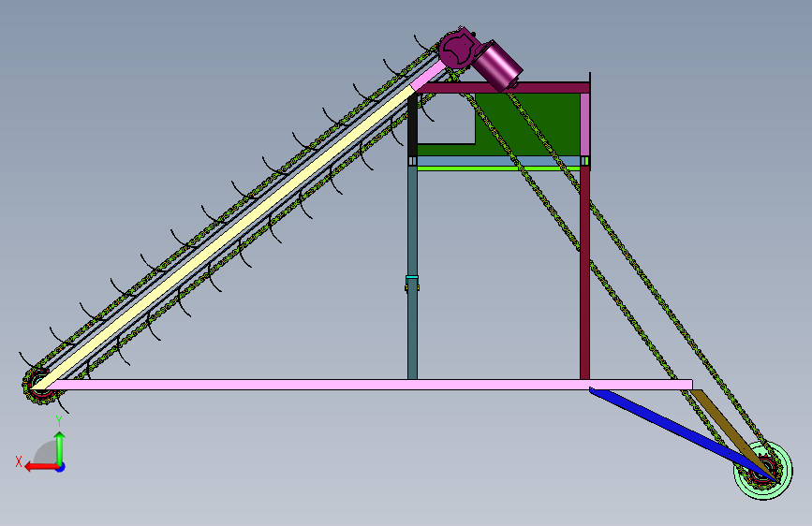The width and height of the screenshot is (812, 526).
Task: Click the "X" axis label
Action: (19, 461)
